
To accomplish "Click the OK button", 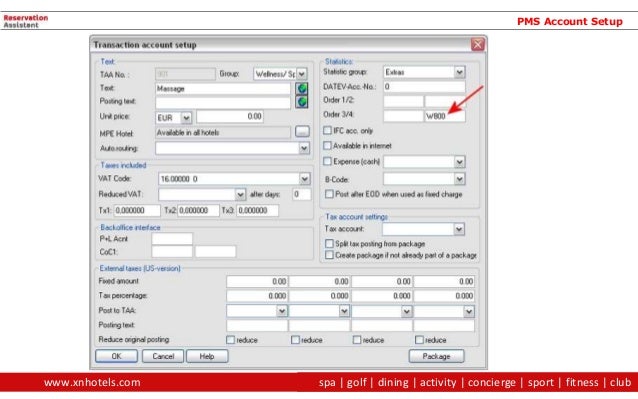I will click(x=116, y=356).
